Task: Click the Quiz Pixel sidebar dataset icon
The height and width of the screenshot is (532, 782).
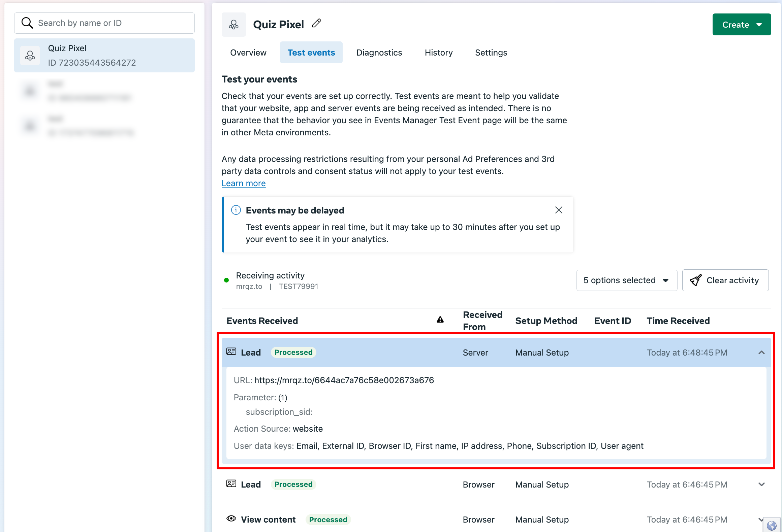Action: coord(30,56)
